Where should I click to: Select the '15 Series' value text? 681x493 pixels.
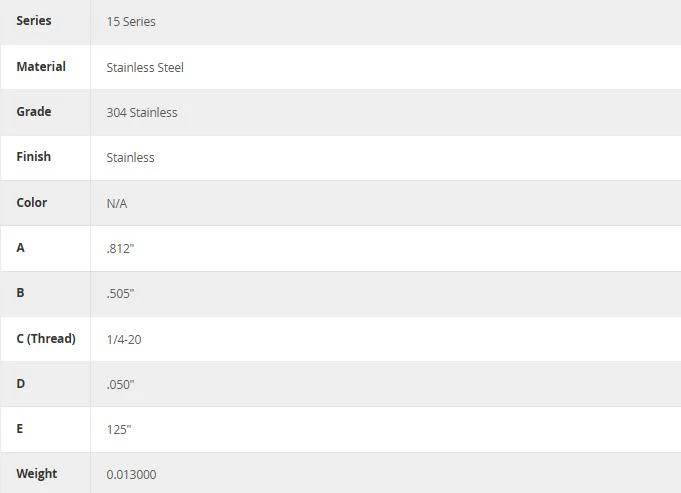(131, 22)
